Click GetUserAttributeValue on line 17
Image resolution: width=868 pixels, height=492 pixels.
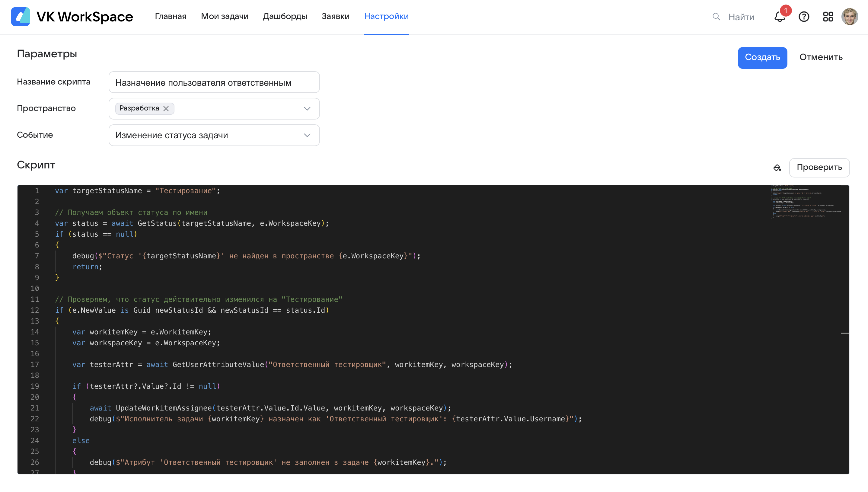click(x=218, y=365)
